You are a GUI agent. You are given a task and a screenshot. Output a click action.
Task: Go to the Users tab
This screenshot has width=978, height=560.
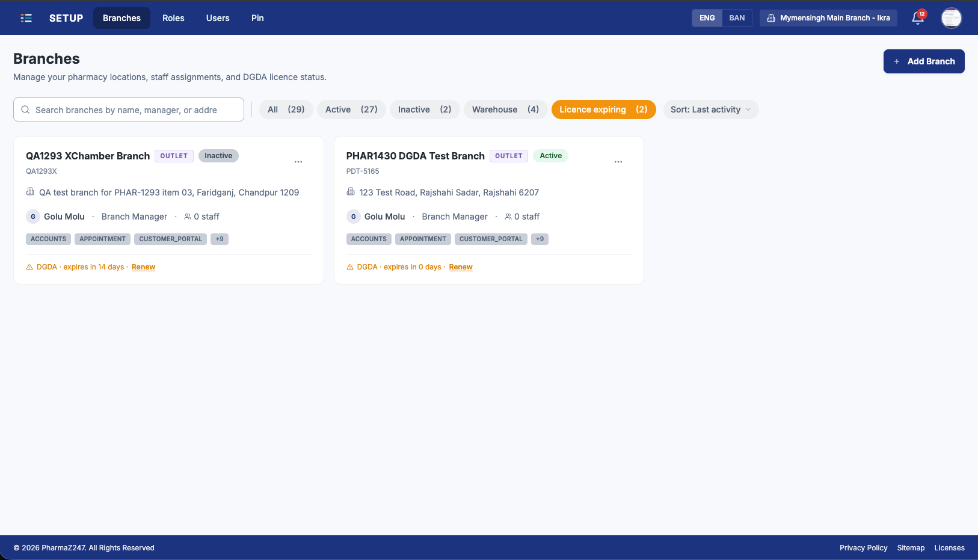[x=218, y=18]
